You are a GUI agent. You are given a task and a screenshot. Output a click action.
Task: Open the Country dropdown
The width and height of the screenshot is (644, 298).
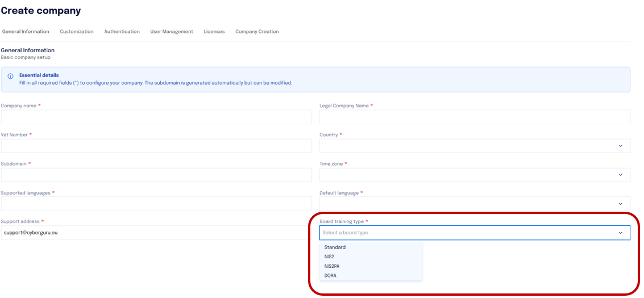(475, 146)
